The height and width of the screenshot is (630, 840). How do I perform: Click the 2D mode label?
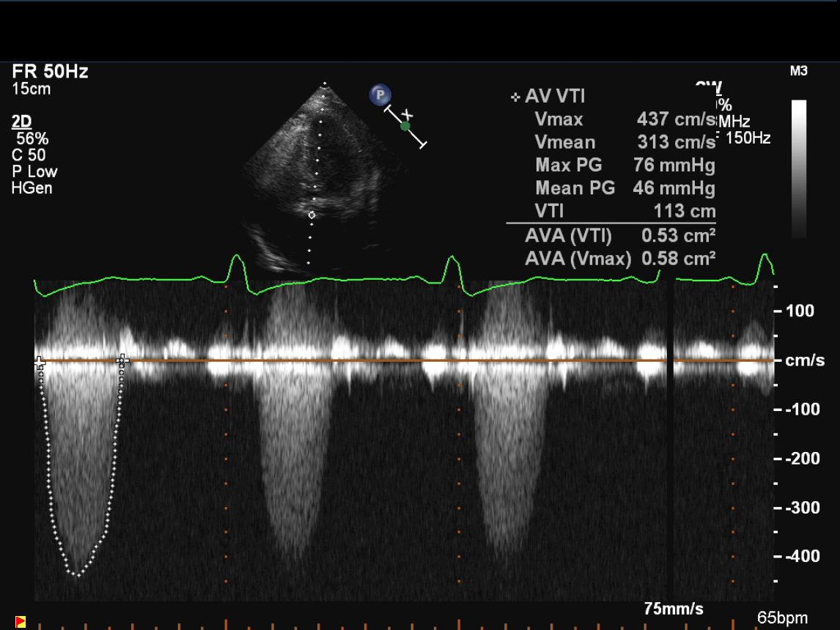[x=22, y=122]
